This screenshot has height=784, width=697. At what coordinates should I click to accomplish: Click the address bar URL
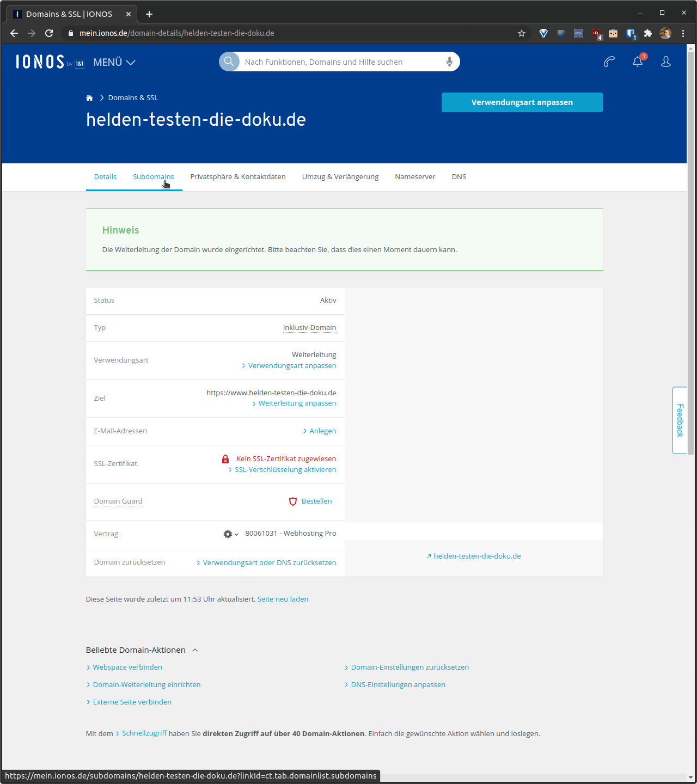pos(177,33)
